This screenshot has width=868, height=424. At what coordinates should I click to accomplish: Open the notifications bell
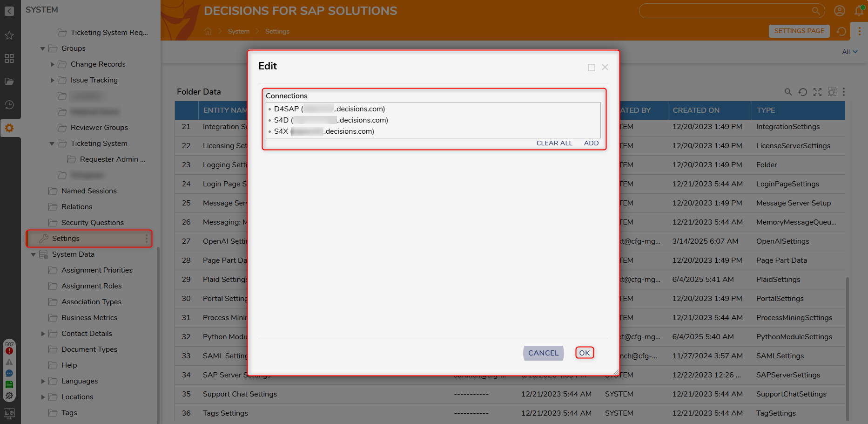pos(859,11)
